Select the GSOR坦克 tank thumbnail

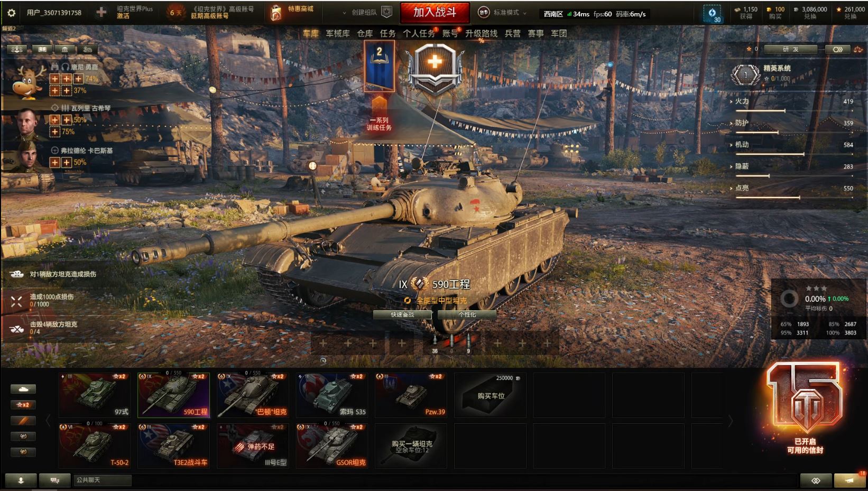click(x=332, y=445)
